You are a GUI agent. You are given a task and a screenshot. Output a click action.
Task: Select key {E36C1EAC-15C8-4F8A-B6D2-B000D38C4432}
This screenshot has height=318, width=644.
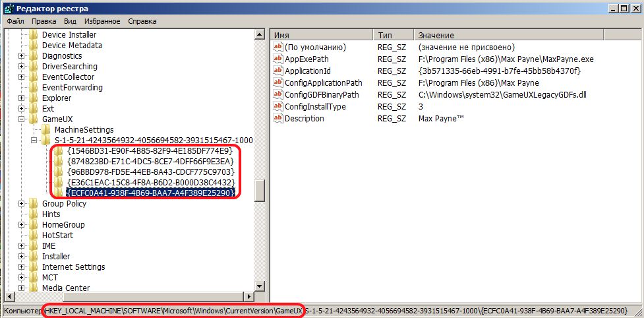point(151,182)
